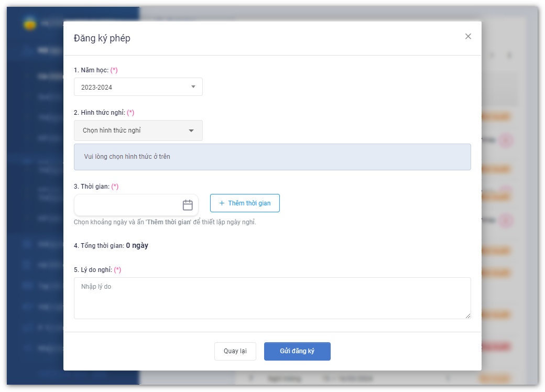This screenshot has width=545, height=392.
Task: Click the arrow beside 2023-2024
Action: tap(193, 87)
